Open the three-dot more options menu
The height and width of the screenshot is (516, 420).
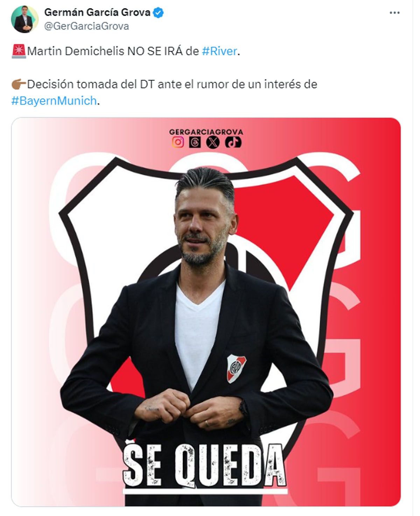coord(394,13)
